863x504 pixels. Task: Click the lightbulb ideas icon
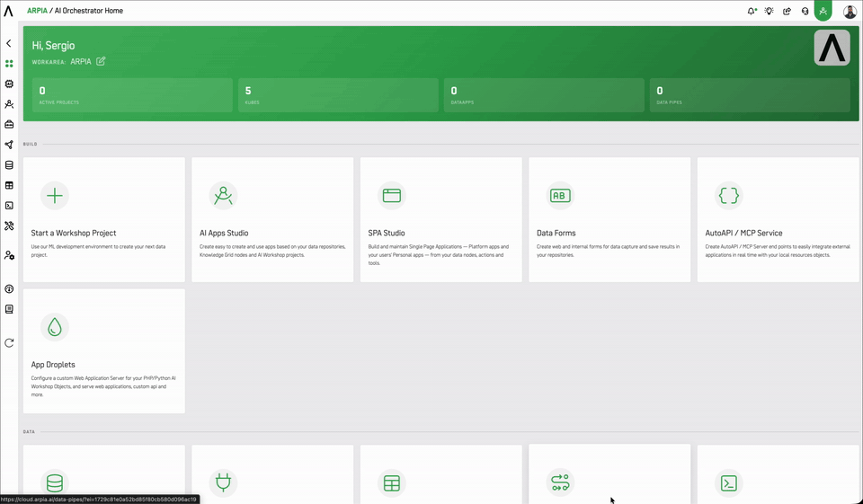(769, 11)
